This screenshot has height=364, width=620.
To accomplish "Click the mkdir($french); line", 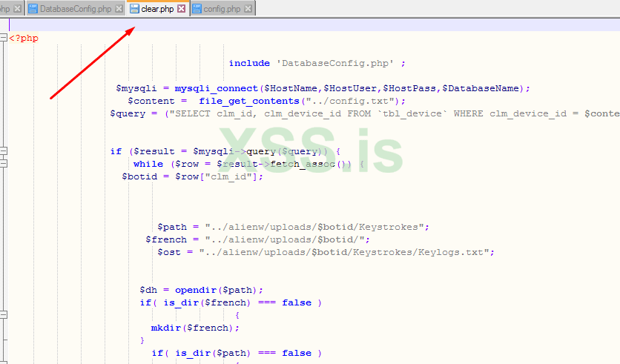I will point(195,328).
